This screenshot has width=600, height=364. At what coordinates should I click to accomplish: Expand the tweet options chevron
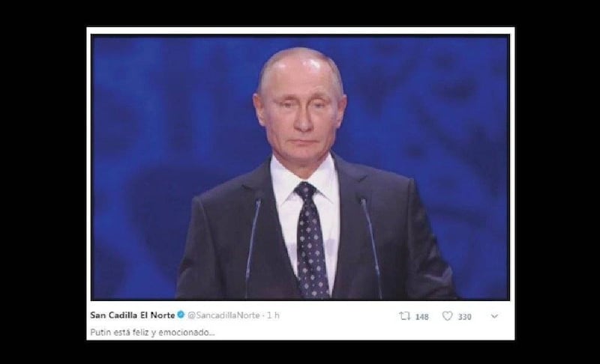[494, 316]
